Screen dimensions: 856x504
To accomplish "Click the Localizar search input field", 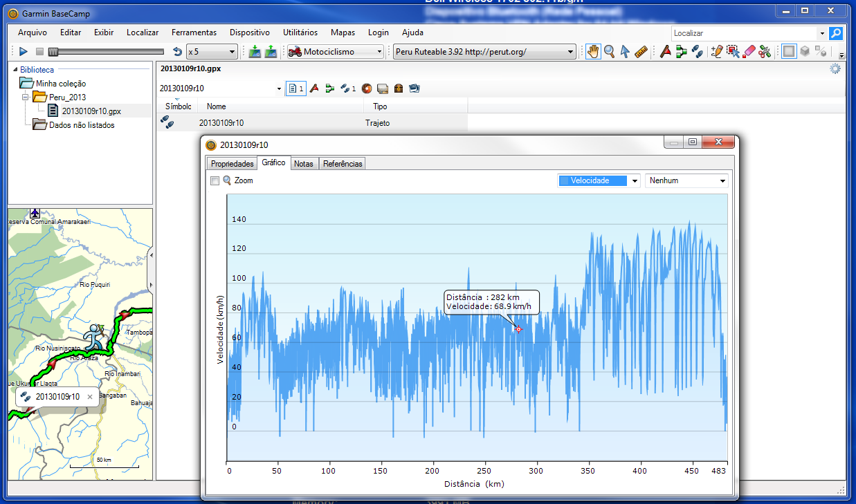I will pyautogui.click(x=744, y=33).
